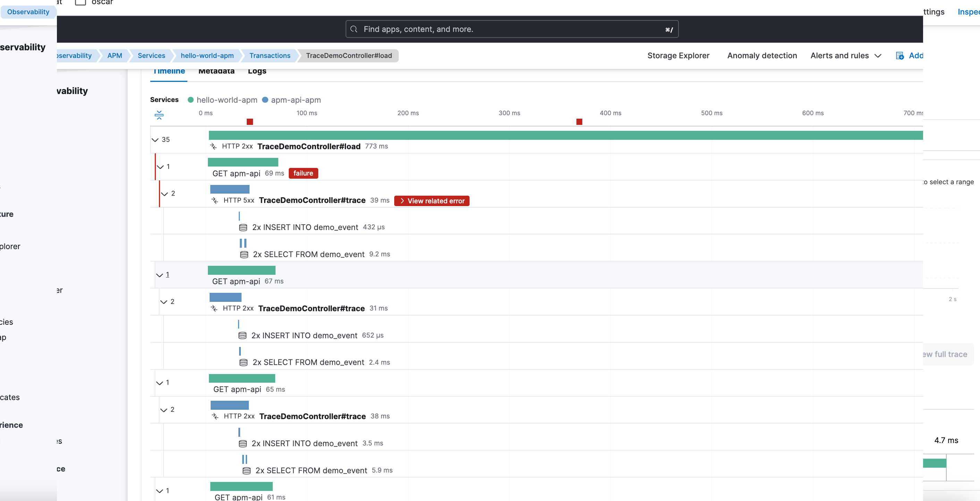Click the blue bar of the HTTP 5xx 39 ms transaction
Screen dimensions: 980x501
click(230, 189)
